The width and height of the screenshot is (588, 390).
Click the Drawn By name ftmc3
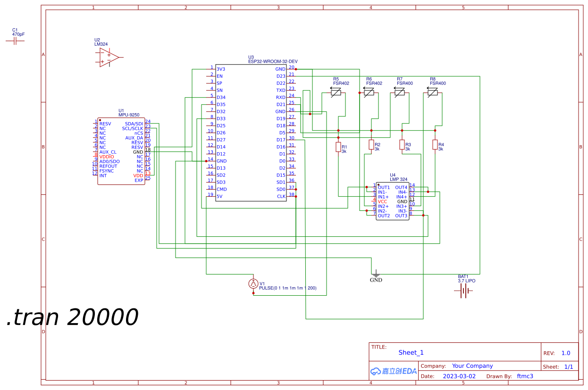pos(524,376)
